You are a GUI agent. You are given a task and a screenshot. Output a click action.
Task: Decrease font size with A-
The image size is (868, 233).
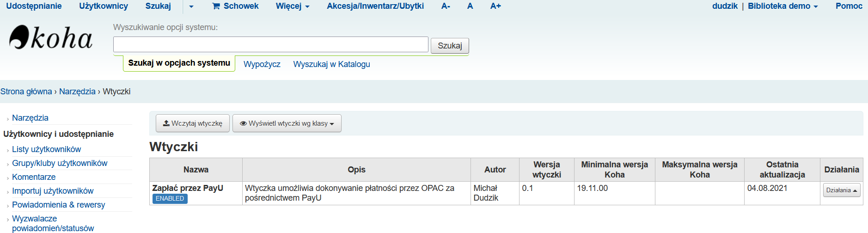click(446, 6)
